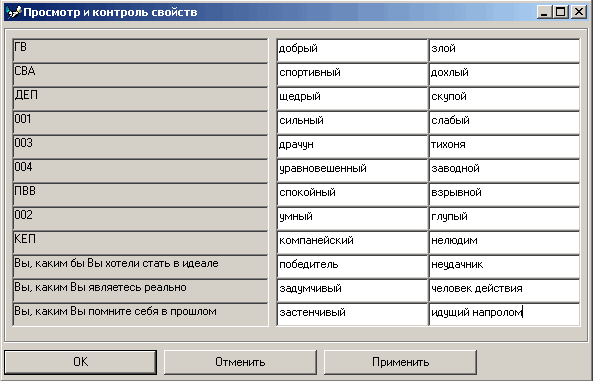Select the field with text спортивный
This screenshot has height=381, width=593.
352,75
